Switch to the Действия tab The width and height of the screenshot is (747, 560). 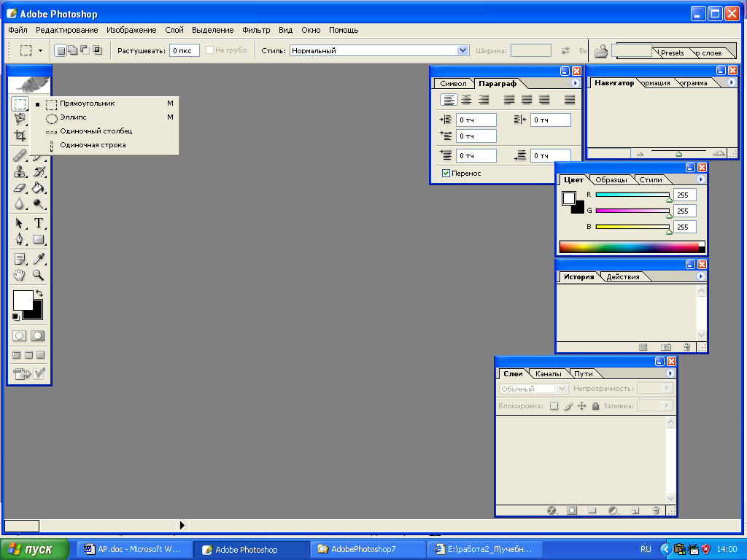[623, 276]
